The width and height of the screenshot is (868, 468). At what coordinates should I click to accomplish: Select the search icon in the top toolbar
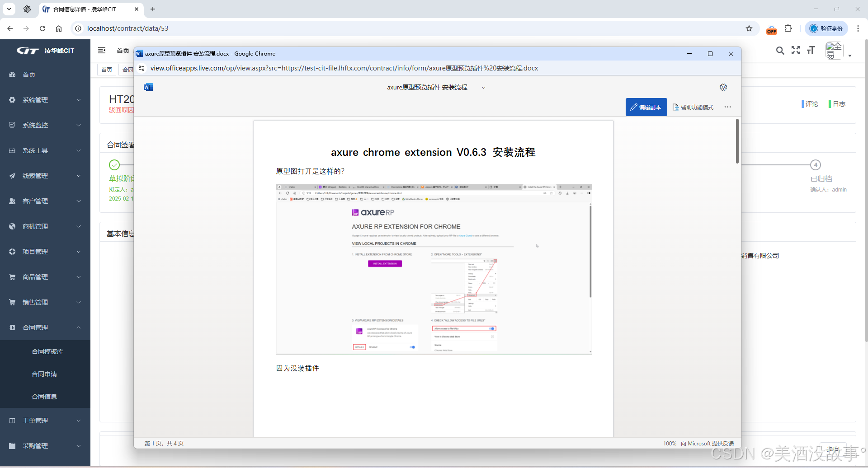pyautogui.click(x=780, y=51)
